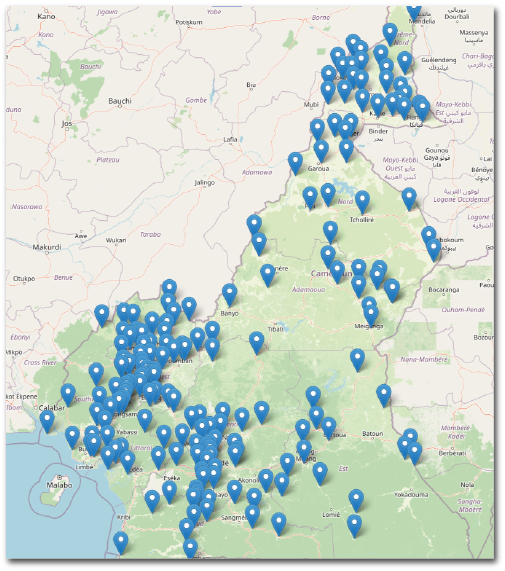The height and width of the screenshot is (571, 505).
Task: Select the marker over the Extrême-Nord label
Action: click(x=390, y=35)
